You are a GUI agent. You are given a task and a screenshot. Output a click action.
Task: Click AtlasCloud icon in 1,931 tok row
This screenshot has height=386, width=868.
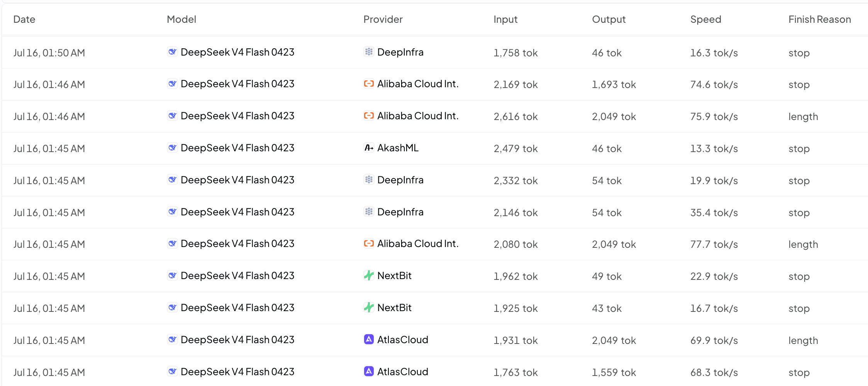(369, 340)
